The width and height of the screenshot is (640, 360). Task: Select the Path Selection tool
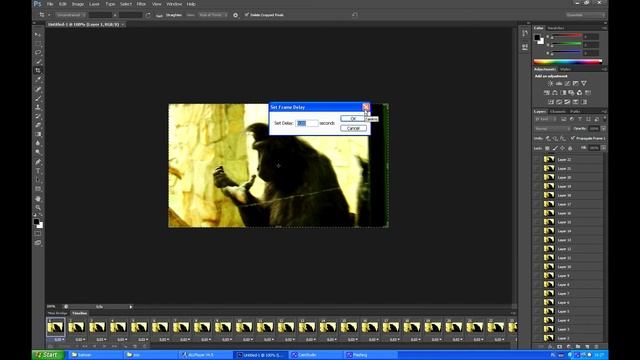pyautogui.click(x=38, y=180)
